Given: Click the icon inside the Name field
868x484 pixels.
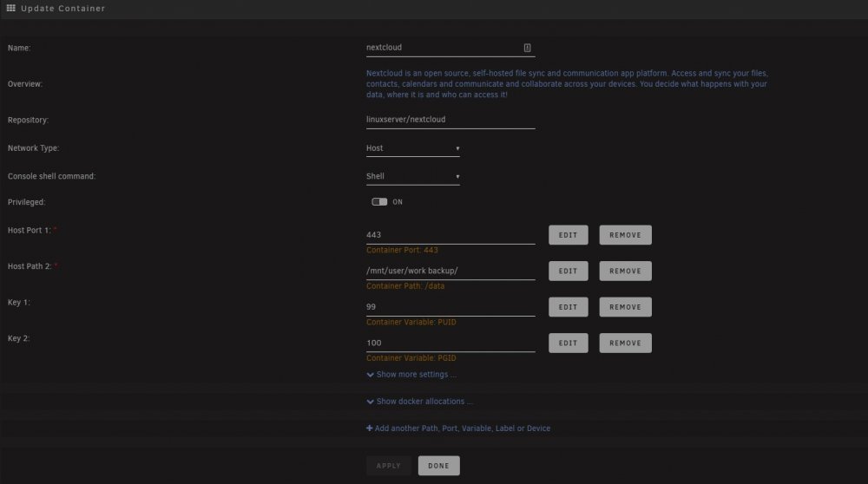Looking at the screenshot, I should pyautogui.click(x=527, y=48).
